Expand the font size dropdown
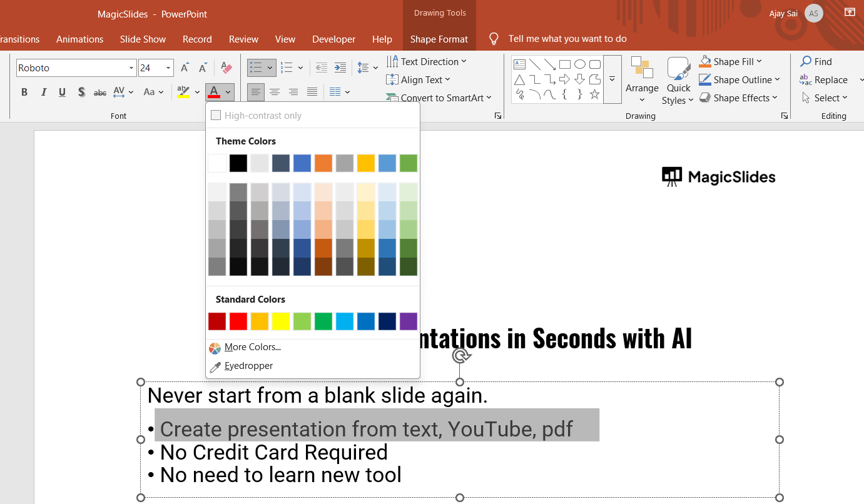 point(169,68)
